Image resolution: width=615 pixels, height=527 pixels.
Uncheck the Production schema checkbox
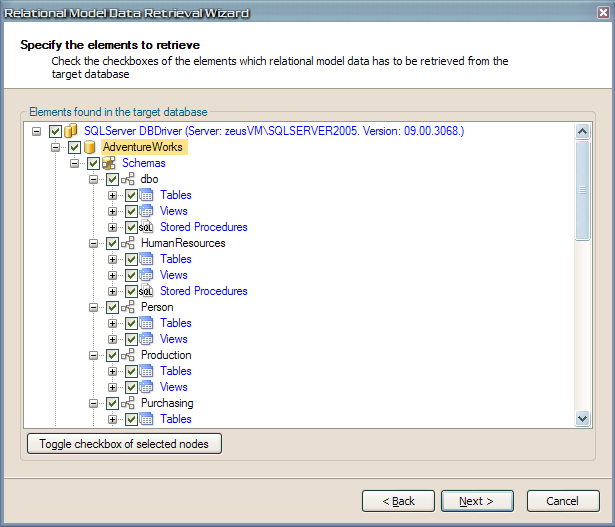click(112, 356)
